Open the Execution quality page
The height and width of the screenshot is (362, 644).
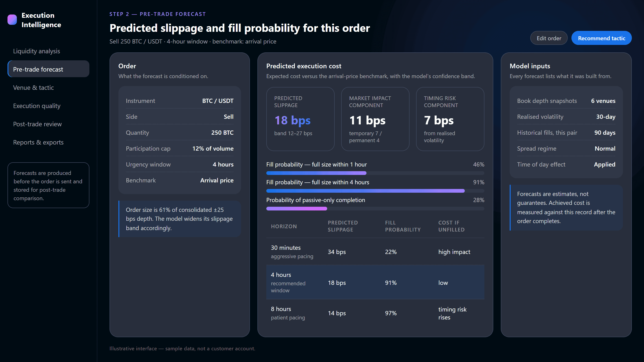pos(48,106)
